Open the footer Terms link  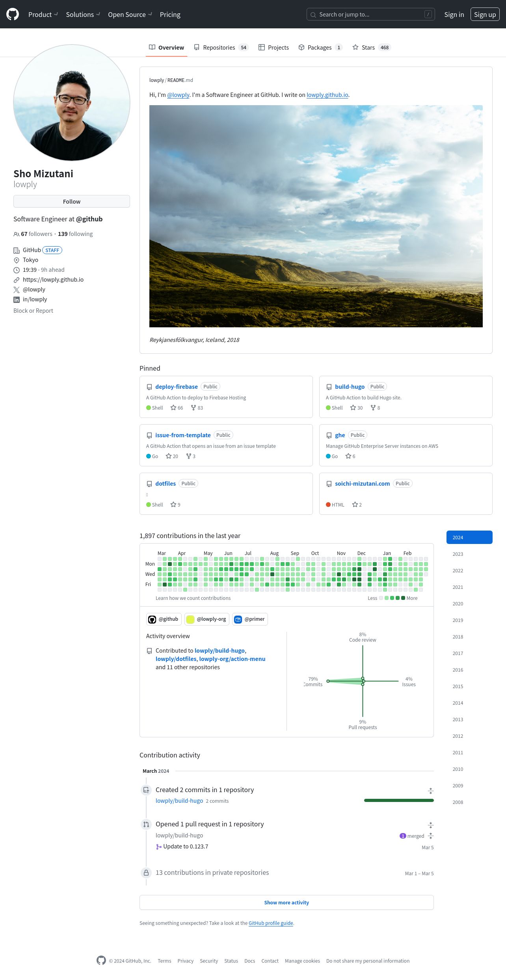coord(164,961)
